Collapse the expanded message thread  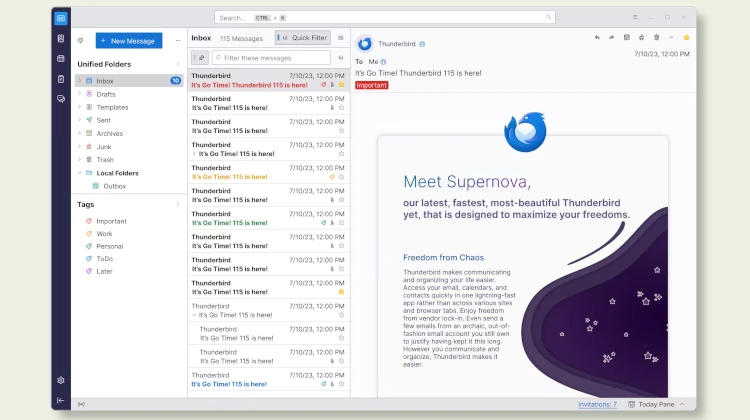pos(194,315)
